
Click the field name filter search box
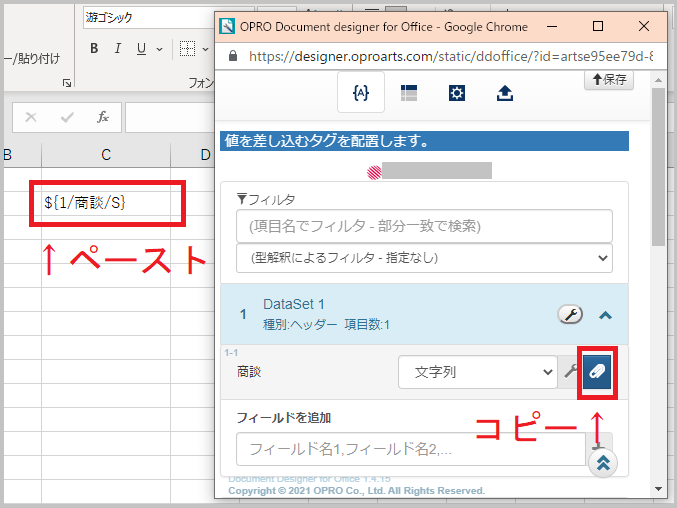tap(424, 226)
